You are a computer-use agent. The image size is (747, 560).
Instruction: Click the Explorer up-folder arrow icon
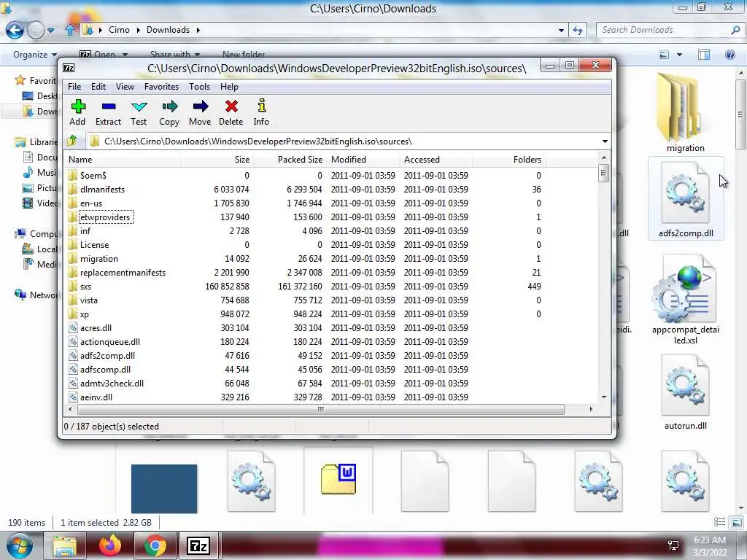point(69,30)
